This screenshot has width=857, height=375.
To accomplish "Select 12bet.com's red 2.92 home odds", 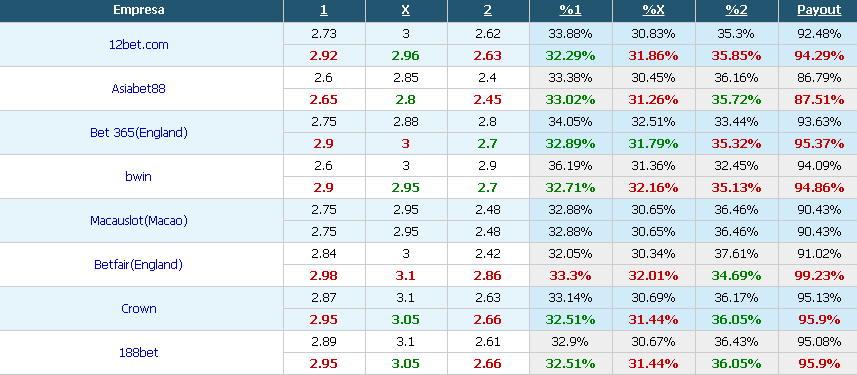I will (324, 56).
